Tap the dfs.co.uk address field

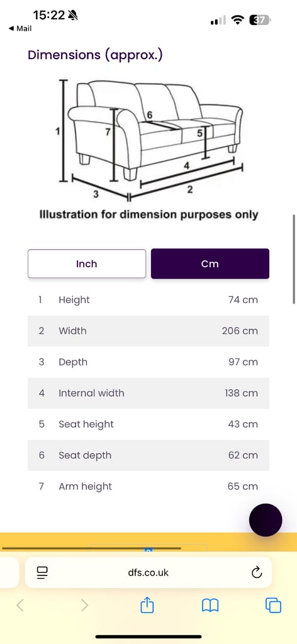148,572
